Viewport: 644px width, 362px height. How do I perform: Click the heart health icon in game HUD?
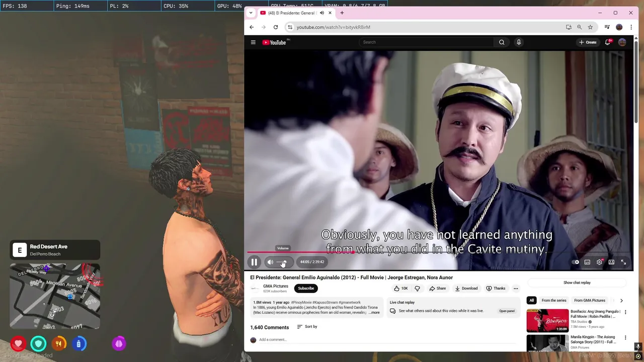pos(19,344)
